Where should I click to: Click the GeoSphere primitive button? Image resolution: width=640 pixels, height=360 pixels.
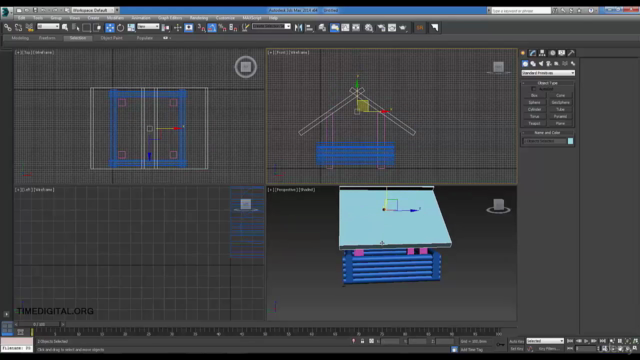pyautogui.click(x=560, y=102)
